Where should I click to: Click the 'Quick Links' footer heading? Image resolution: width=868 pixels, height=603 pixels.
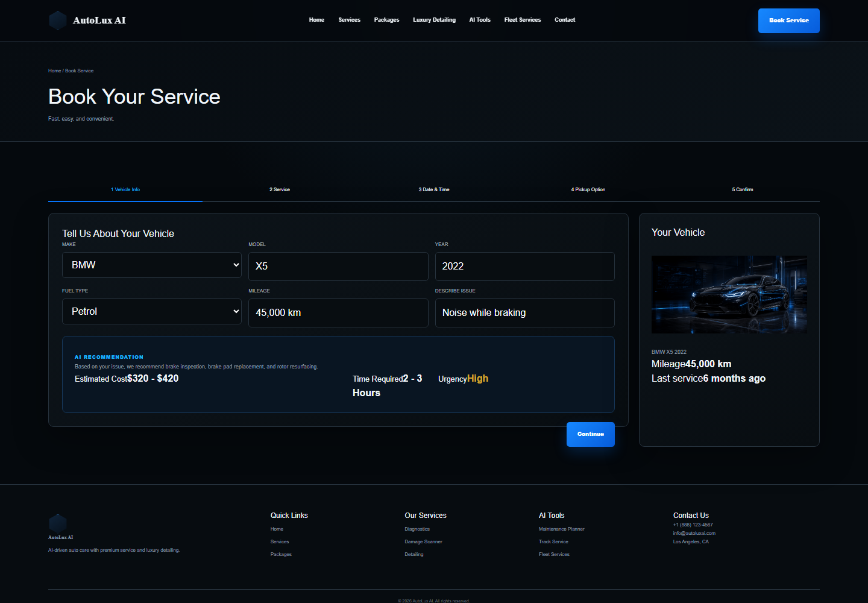[x=289, y=516]
